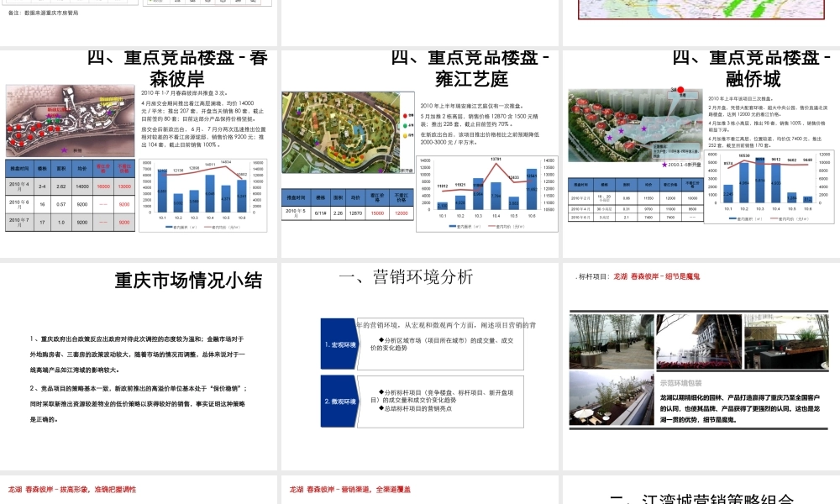The height and width of the screenshot is (504, 840).
Task: Click the red 16000 price cell
Action: point(103,186)
